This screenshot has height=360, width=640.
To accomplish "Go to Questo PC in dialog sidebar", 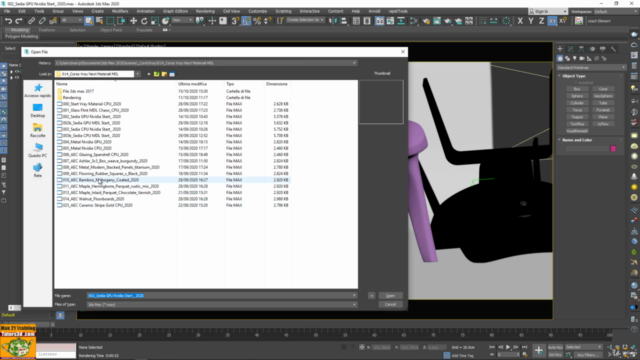I will pyautogui.click(x=38, y=150).
